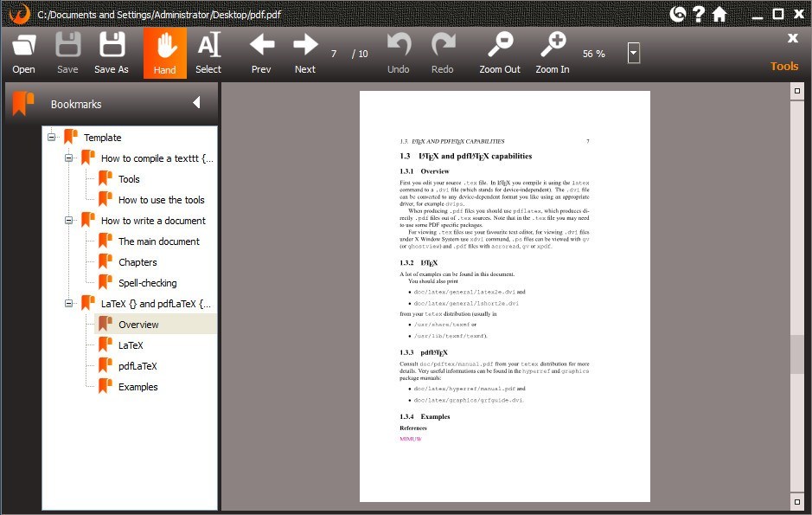This screenshot has width=812, height=515.
Task: Collapse the 'How to compile a texttt' node
Action: (x=68, y=158)
